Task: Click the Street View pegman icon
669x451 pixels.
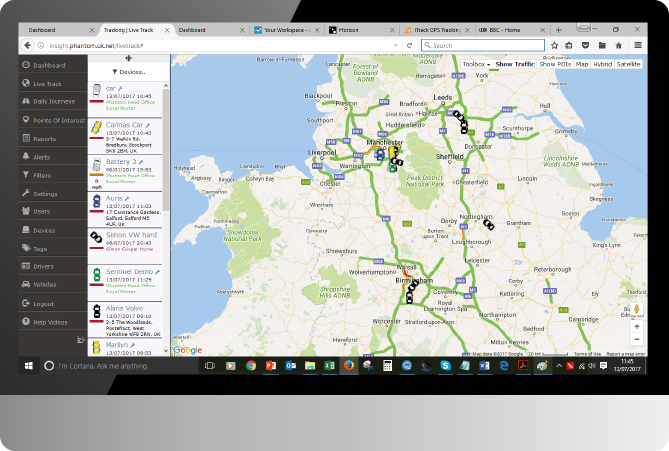Action: tap(637, 309)
